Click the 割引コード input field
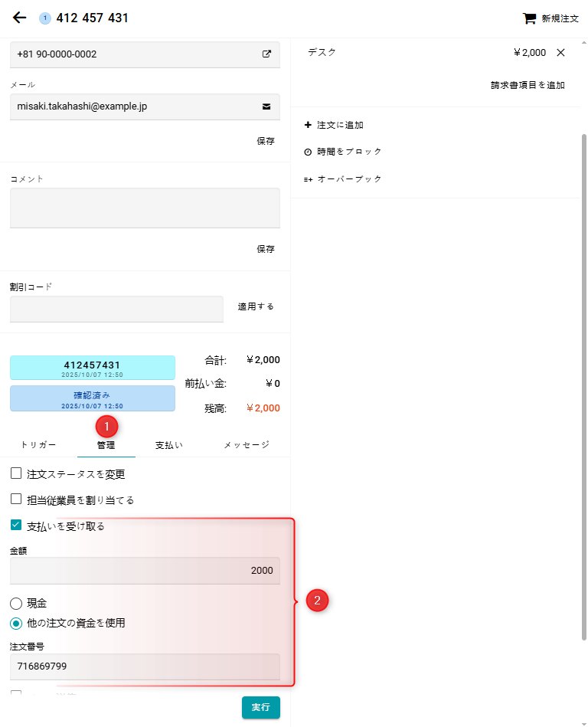Screen dimensions: 588x727 coord(117,309)
